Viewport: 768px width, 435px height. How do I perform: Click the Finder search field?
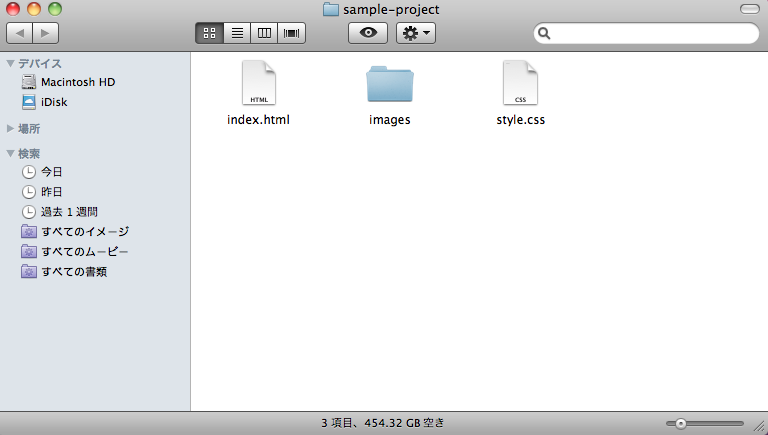pyautogui.click(x=647, y=33)
